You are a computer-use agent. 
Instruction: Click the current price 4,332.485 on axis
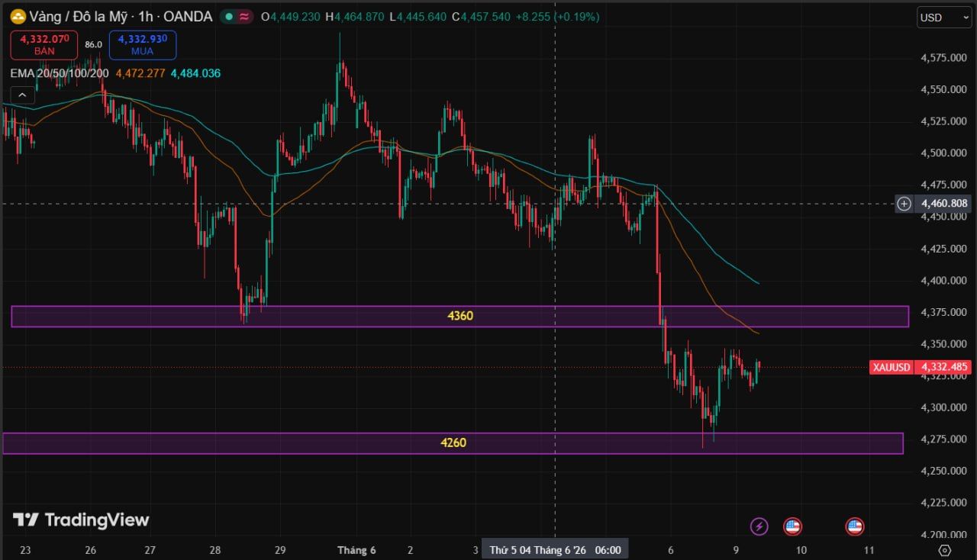point(944,368)
